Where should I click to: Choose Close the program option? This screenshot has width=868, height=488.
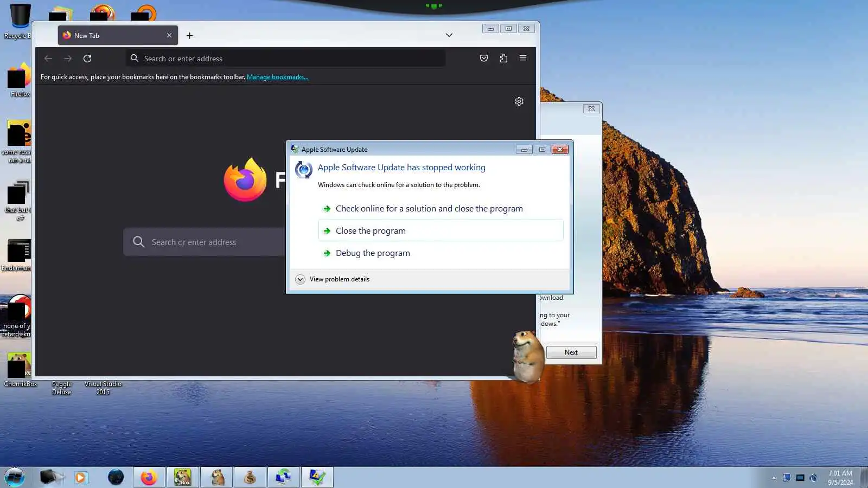tap(441, 230)
